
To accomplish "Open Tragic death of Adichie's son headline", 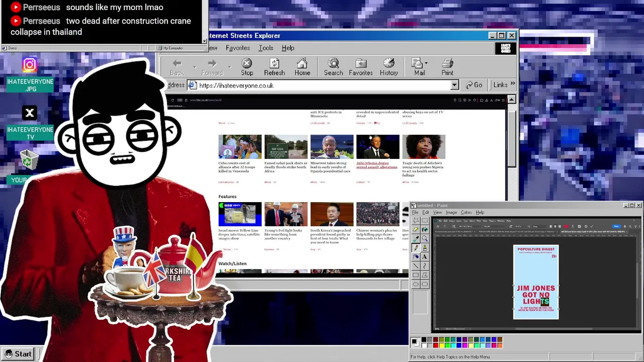I will point(423,169).
